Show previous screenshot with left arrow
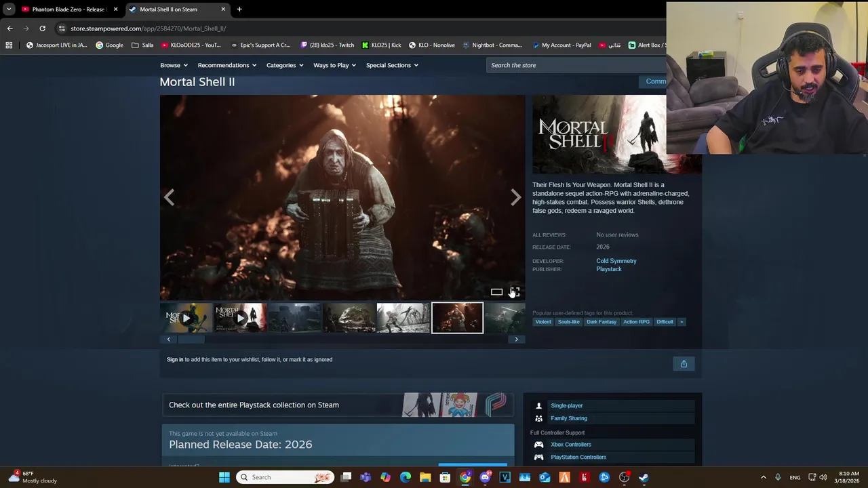The image size is (868, 488). pos(170,197)
